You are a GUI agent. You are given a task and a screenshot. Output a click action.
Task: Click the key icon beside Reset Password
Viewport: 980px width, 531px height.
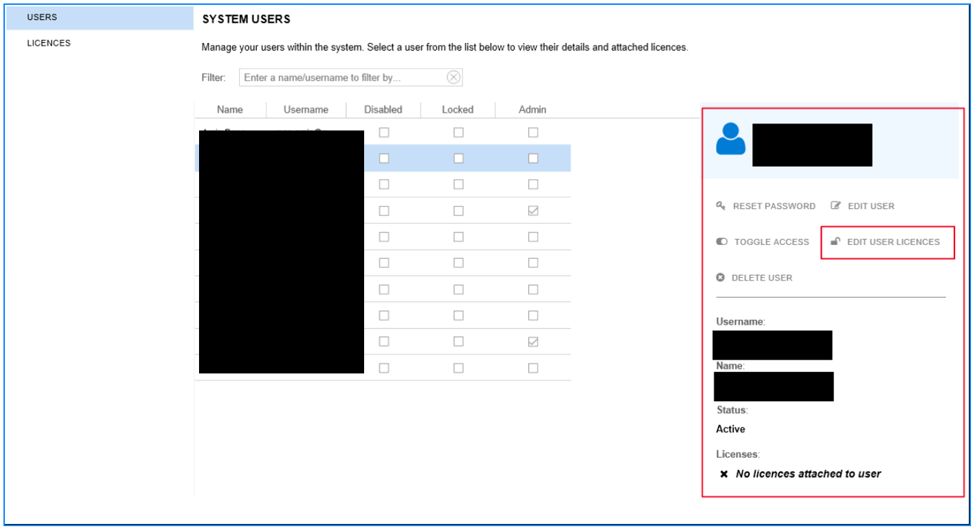pos(721,206)
